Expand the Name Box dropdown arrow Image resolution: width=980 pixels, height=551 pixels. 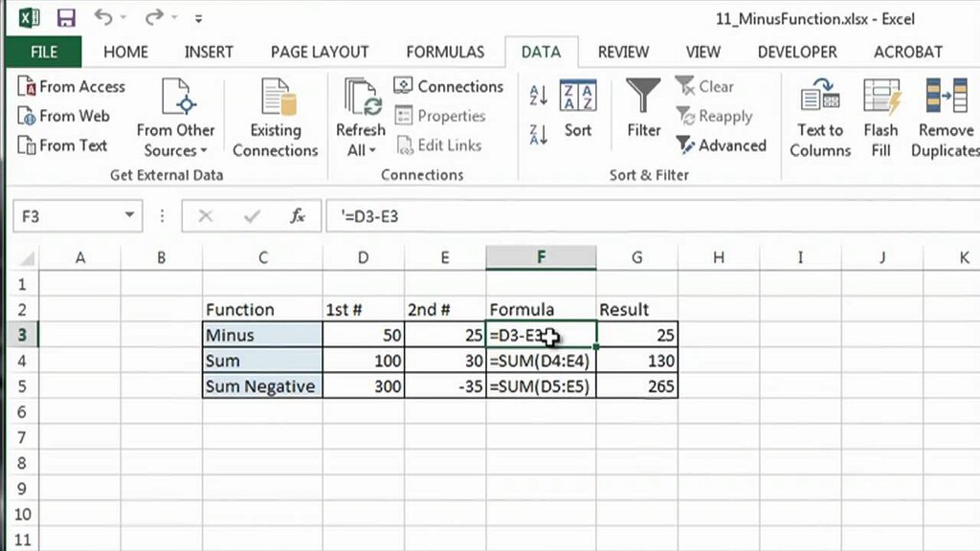(x=129, y=215)
